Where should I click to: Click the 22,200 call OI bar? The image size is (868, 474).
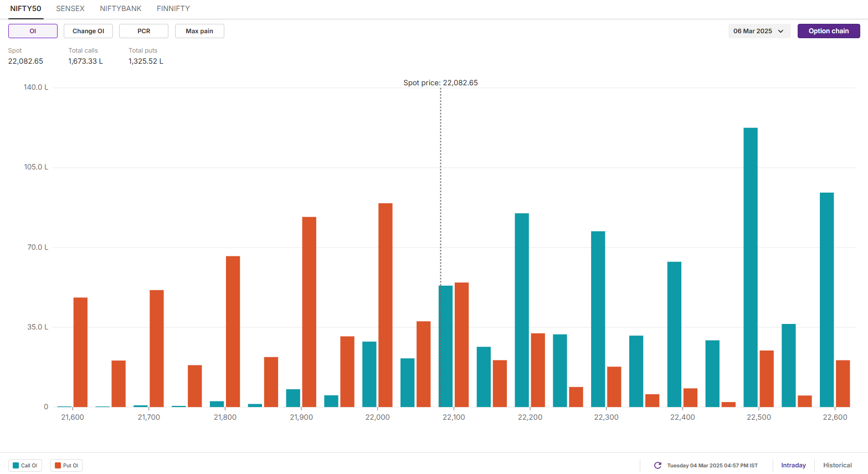click(522, 310)
